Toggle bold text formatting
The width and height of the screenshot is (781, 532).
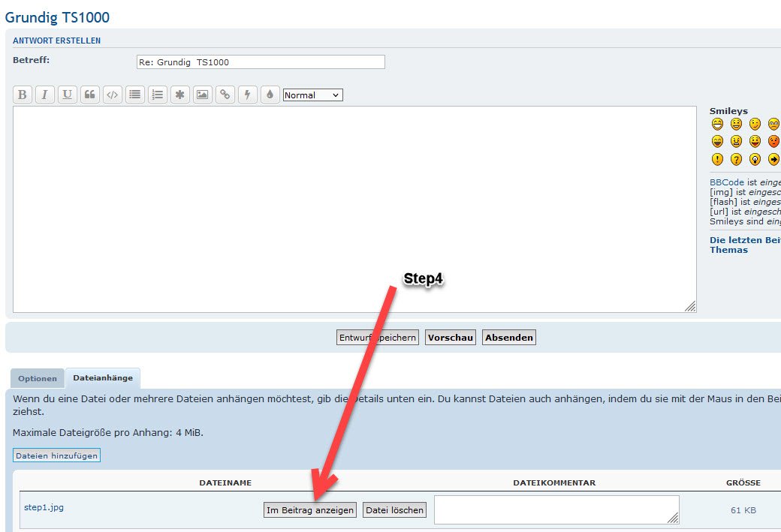click(23, 95)
